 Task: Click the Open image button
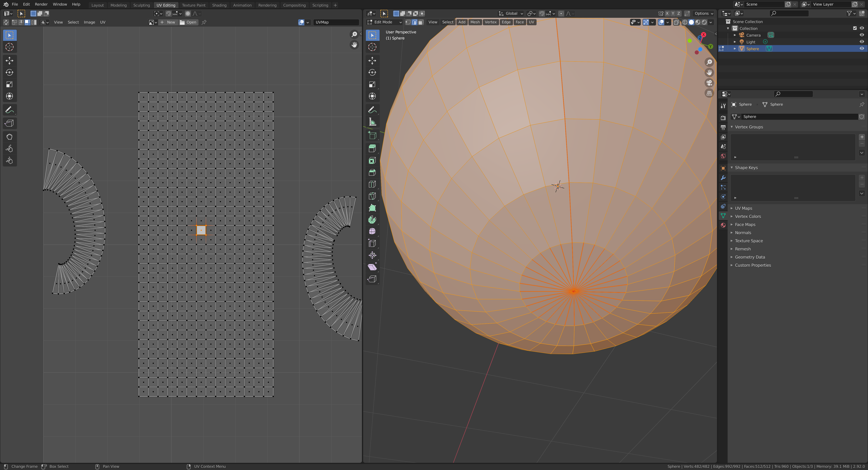[188, 22]
